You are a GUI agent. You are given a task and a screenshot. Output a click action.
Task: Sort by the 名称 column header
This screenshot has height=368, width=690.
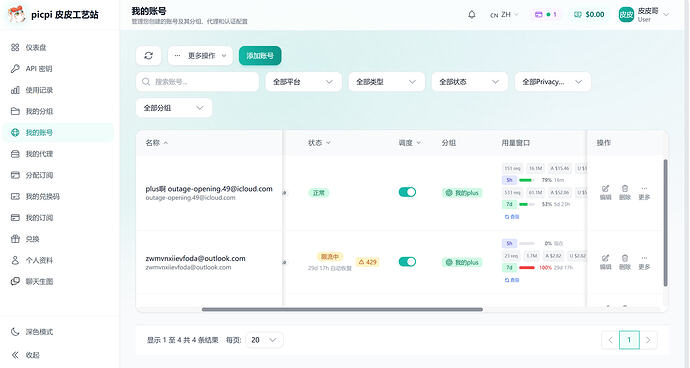(156, 143)
